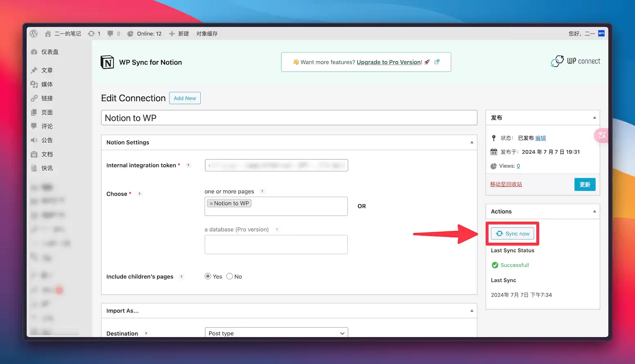This screenshot has width=635, height=364.
Task: Click the connection title field Notion to WP
Action: pos(289,118)
